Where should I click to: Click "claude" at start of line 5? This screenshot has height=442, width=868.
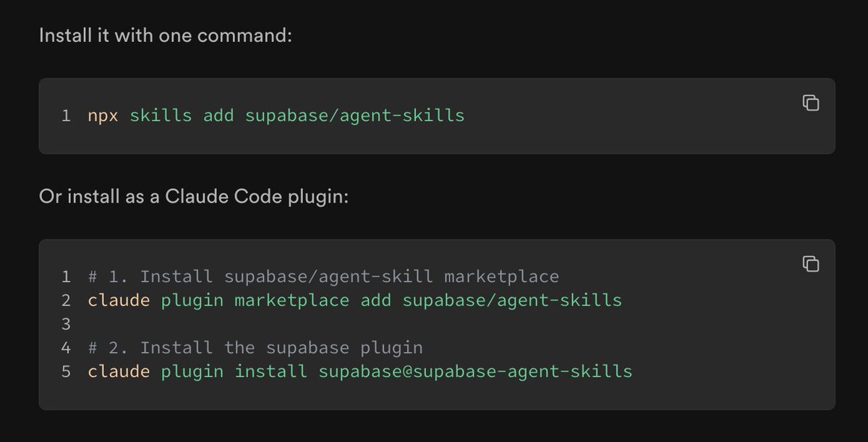[119, 372]
